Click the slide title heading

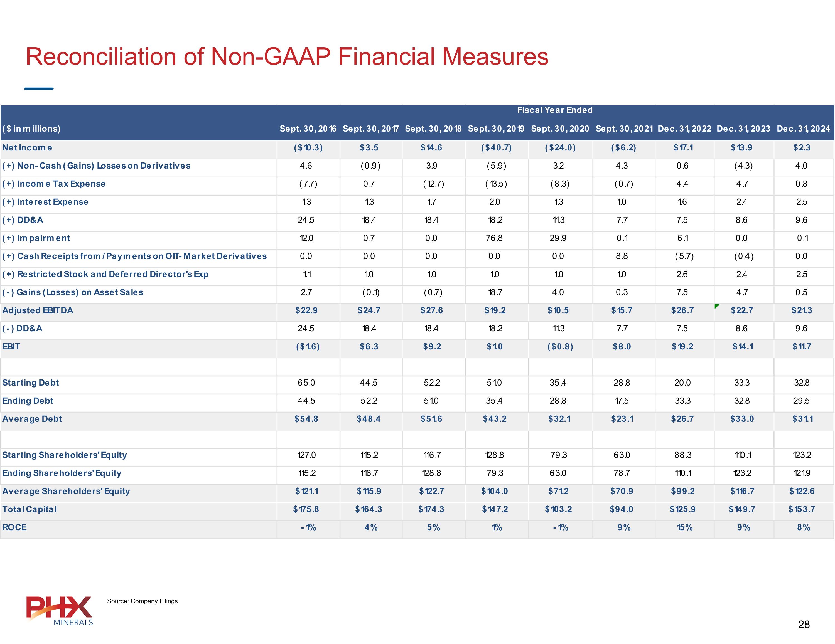coord(287,56)
